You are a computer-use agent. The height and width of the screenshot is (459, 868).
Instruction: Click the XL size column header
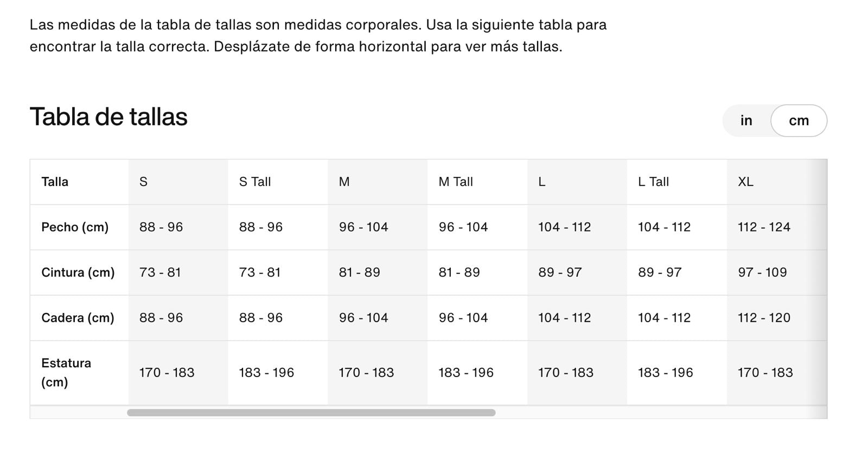pos(777,182)
